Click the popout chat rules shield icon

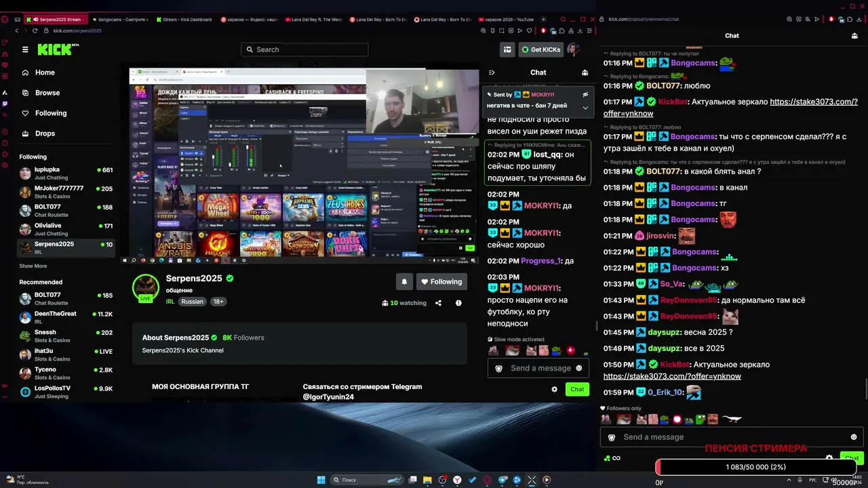[612, 437]
